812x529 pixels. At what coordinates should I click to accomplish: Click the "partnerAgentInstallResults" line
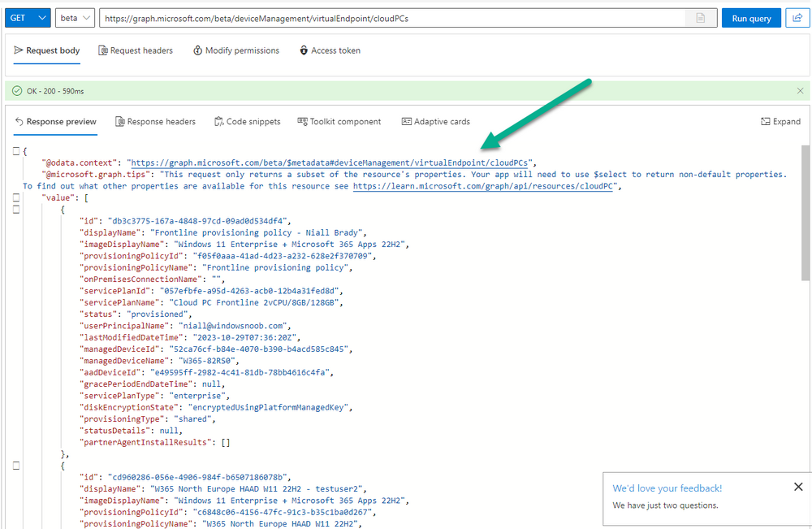tap(154, 443)
